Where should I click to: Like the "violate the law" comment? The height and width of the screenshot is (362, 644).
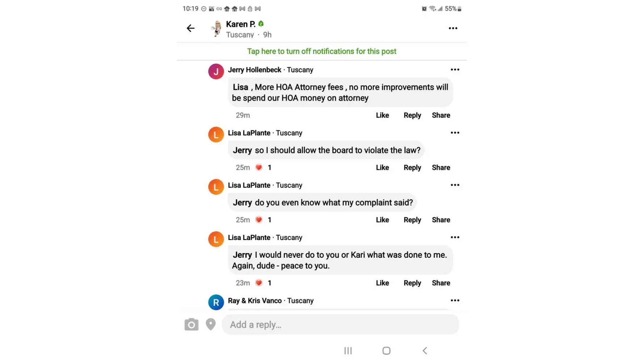[x=382, y=168]
